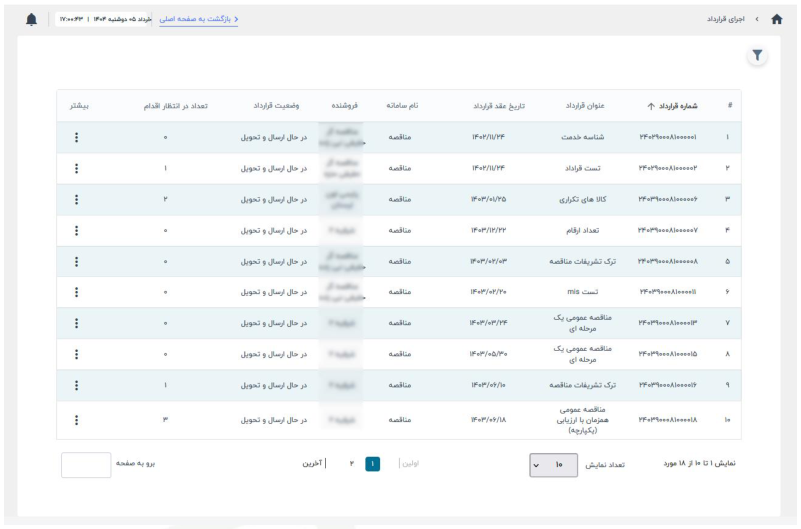Open more-options menu for شناسه خدمت row

pos(77,137)
